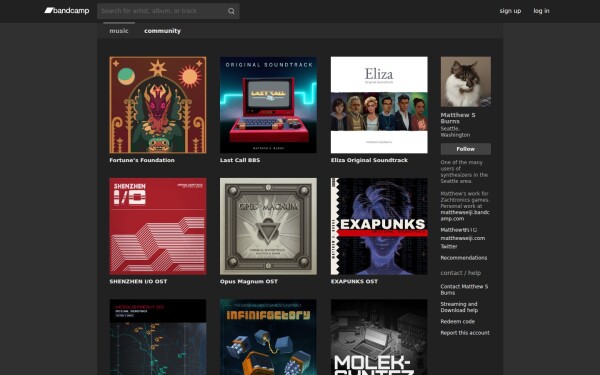
Task: Click the Last Call BBS title text
Action: click(240, 160)
